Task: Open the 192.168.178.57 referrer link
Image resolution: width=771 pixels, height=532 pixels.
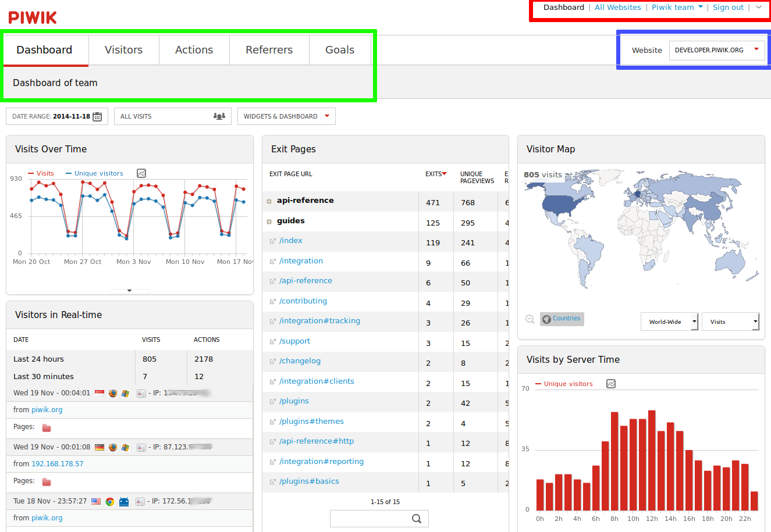Action: [57, 464]
